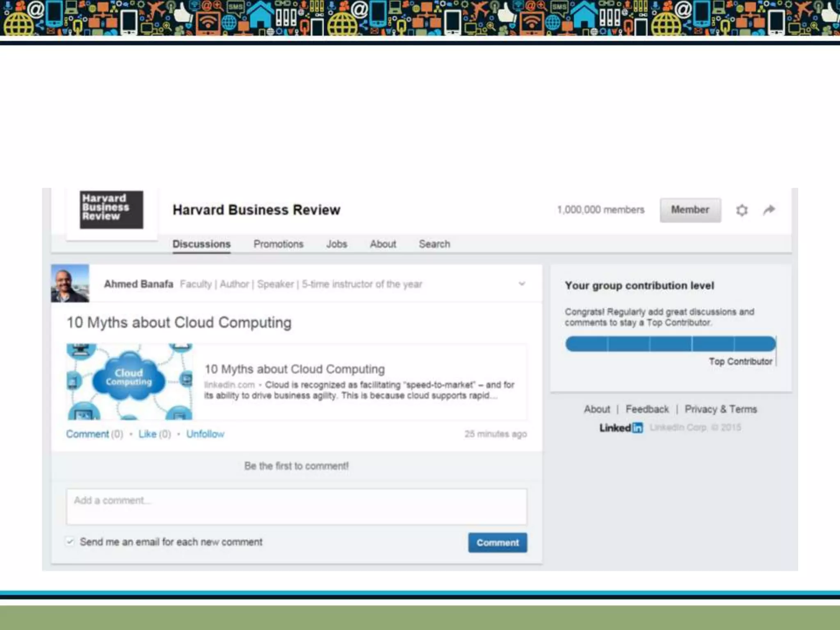This screenshot has height=630, width=840.
Task: Click the share arrow icon
Action: tap(769, 210)
